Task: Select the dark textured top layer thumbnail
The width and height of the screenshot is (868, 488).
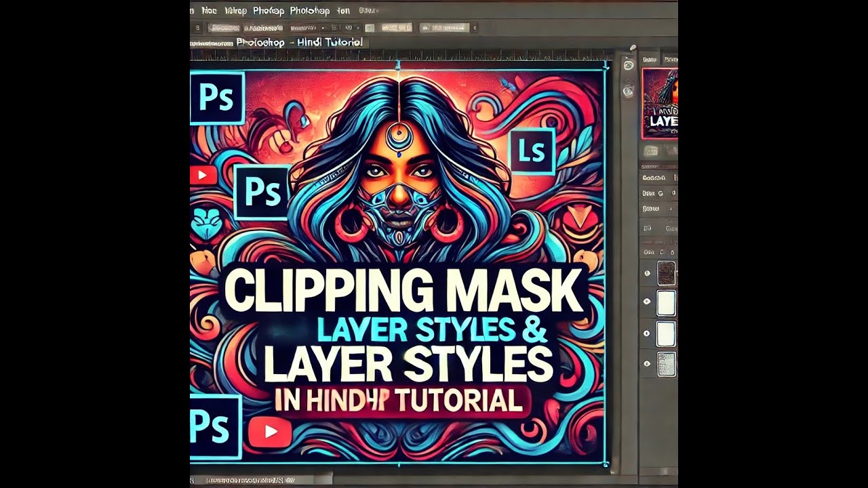Action: (x=667, y=273)
